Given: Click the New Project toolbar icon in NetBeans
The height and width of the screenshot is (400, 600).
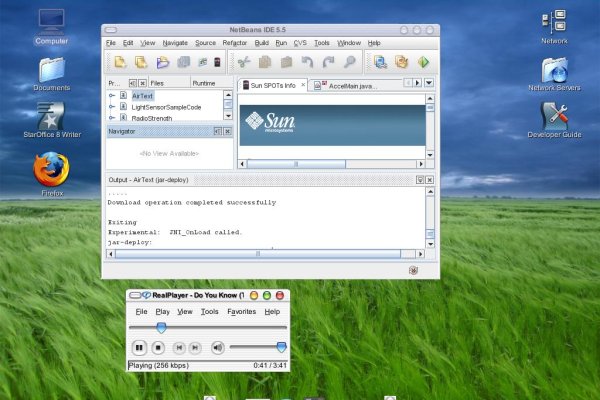Looking at the screenshot, I should (120, 63).
